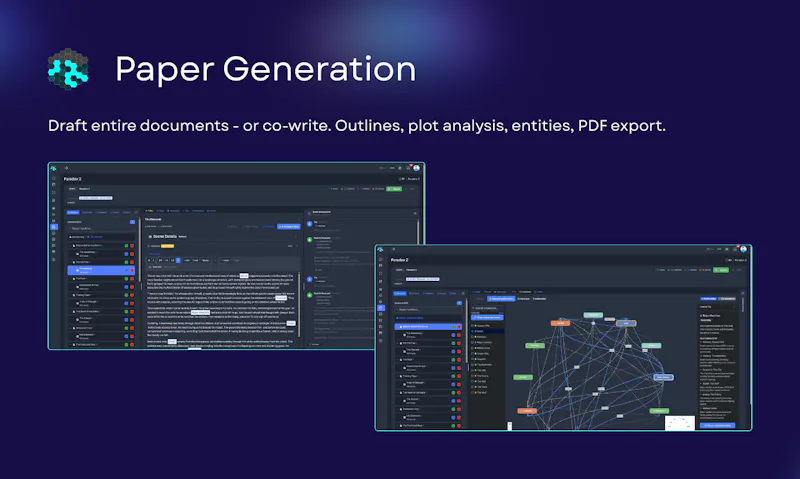Viewport: 800px width, 479px height.
Task: Select highlighted blue outline row in right window
Action: [x=428, y=326]
